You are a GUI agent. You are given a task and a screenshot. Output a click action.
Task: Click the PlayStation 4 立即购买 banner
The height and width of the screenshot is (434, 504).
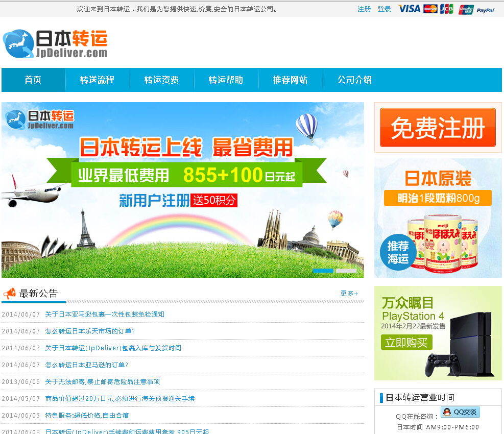click(x=438, y=333)
